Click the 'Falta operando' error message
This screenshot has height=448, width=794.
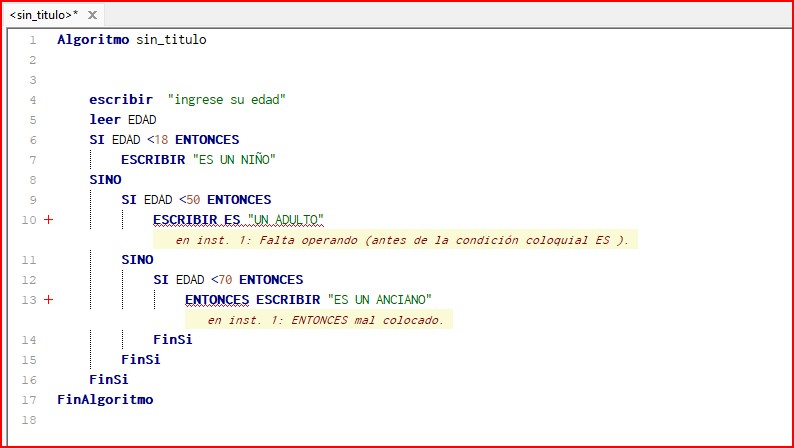click(401, 240)
